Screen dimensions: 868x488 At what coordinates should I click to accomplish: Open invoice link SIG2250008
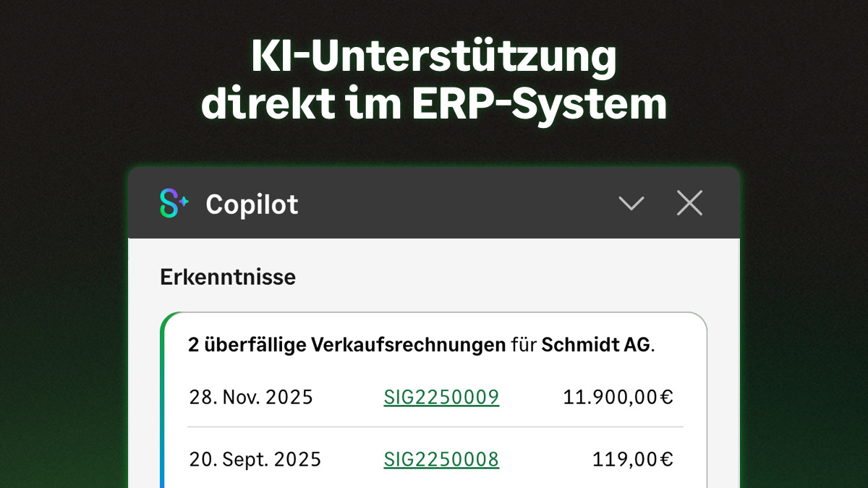(441, 459)
